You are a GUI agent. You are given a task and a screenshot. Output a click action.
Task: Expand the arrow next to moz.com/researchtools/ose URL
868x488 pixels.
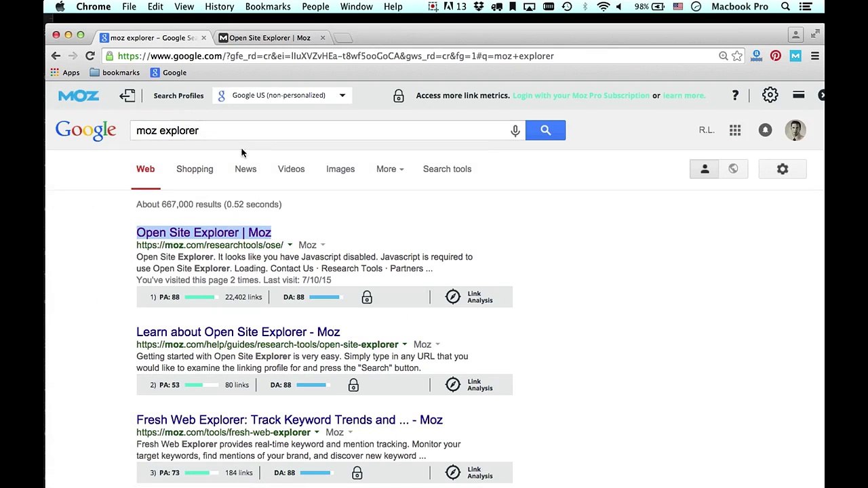[x=290, y=245]
